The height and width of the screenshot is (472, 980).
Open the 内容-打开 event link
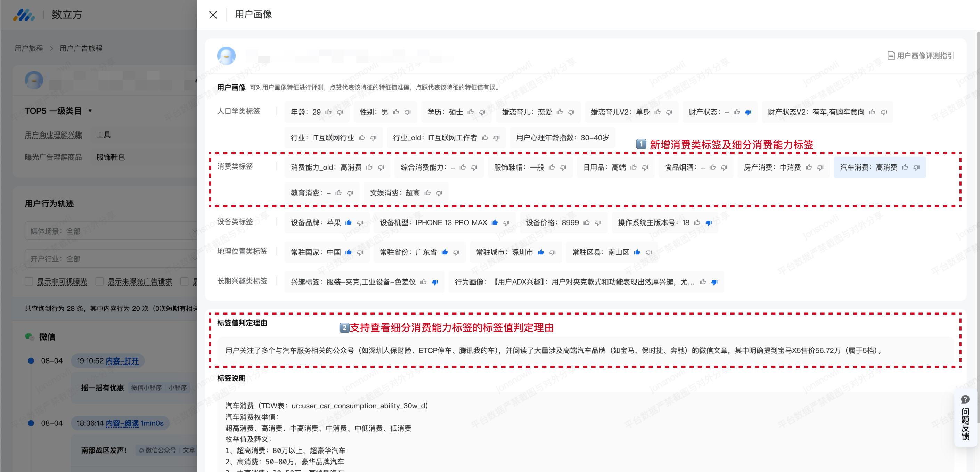click(122, 360)
